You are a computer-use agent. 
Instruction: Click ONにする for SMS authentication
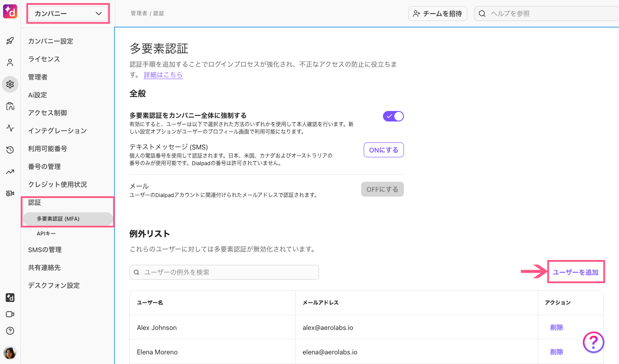click(x=383, y=150)
